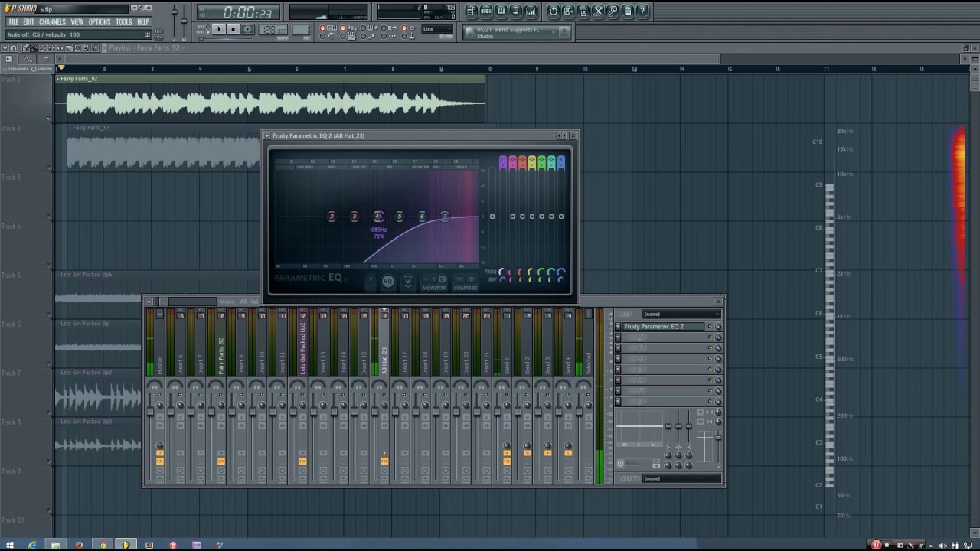Click the purple band type selector in EQ
Image resolution: width=980 pixels, height=551 pixels.
tap(503, 163)
